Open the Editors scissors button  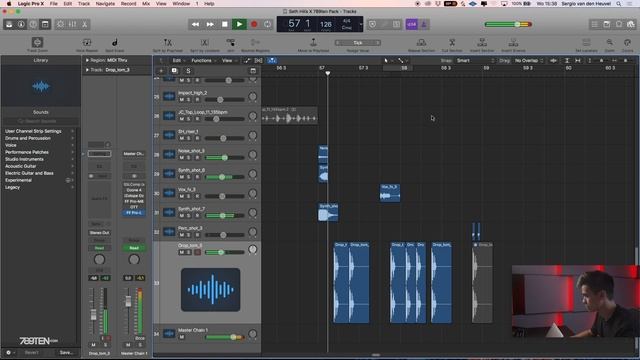(84, 24)
